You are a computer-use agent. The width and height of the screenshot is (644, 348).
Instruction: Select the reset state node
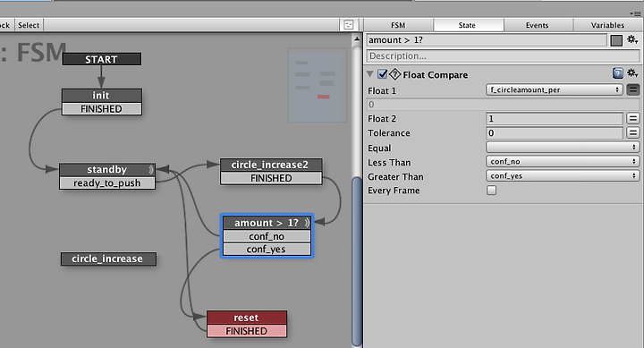(x=247, y=318)
